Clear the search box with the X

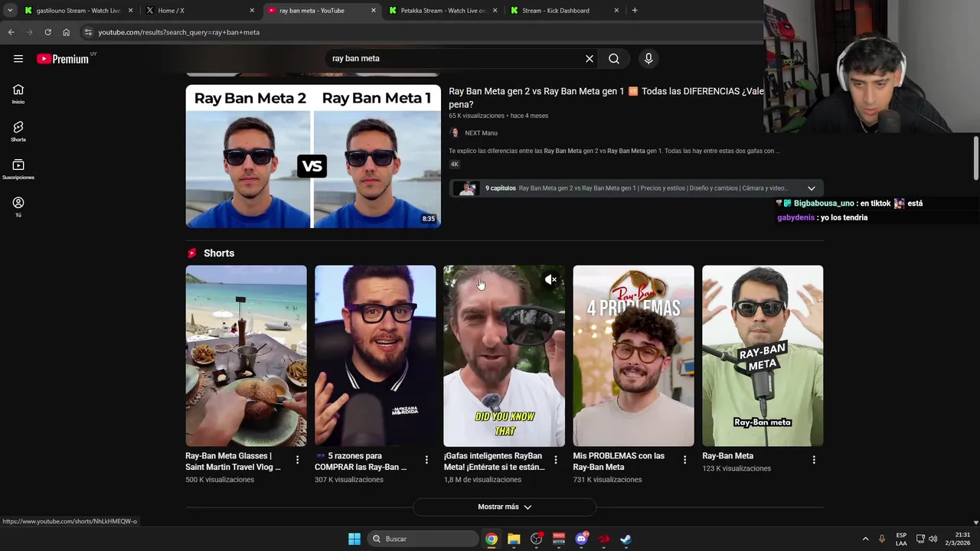pos(590,59)
